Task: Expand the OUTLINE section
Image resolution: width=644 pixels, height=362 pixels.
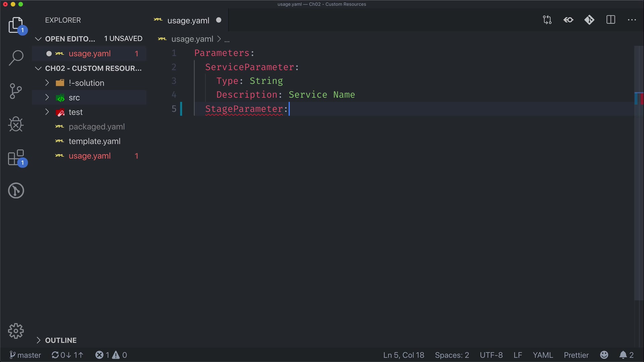Action: 61,340
